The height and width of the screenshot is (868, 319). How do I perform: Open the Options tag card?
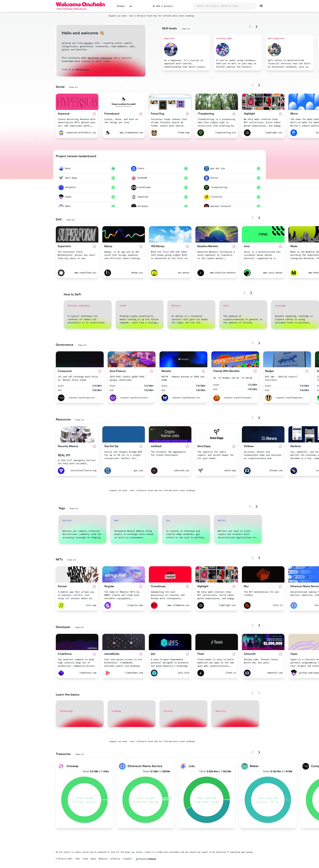click(82, 529)
